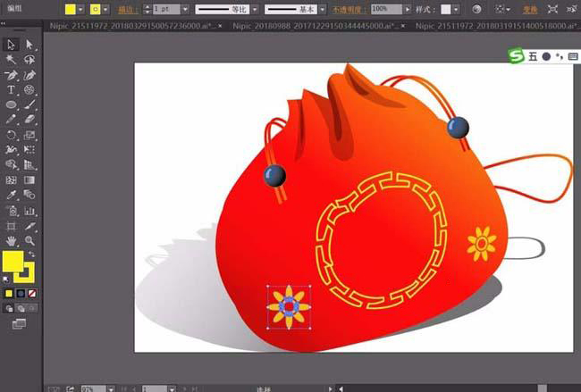Activate the Zoom magnifier tool
Viewport: 581px width, 392px height.
pos(29,240)
